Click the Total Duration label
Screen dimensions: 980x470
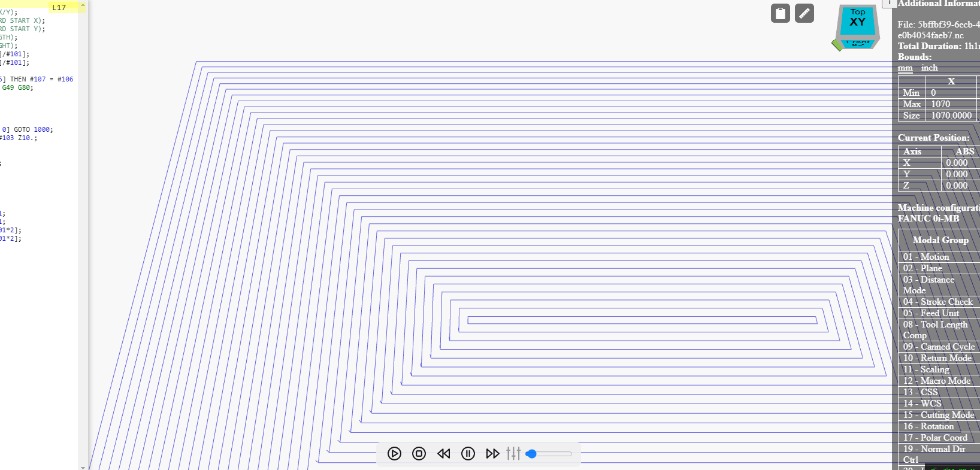(930, 46)
